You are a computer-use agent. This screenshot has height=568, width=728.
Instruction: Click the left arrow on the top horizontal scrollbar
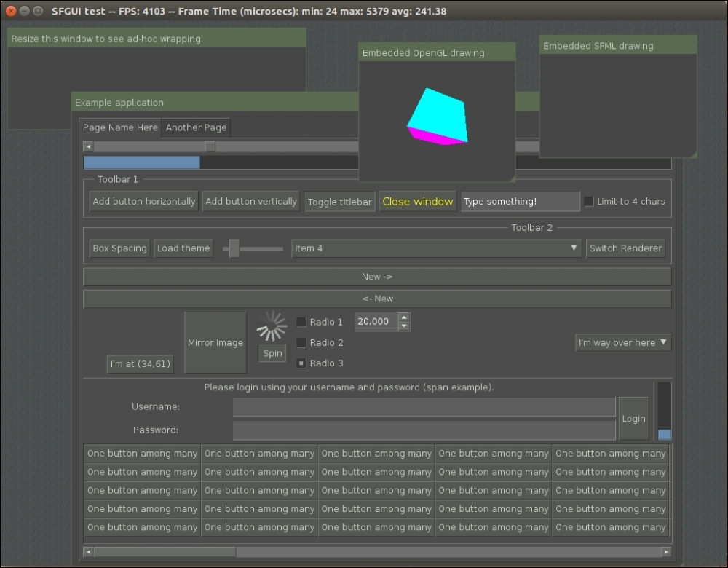click(87, 146)
